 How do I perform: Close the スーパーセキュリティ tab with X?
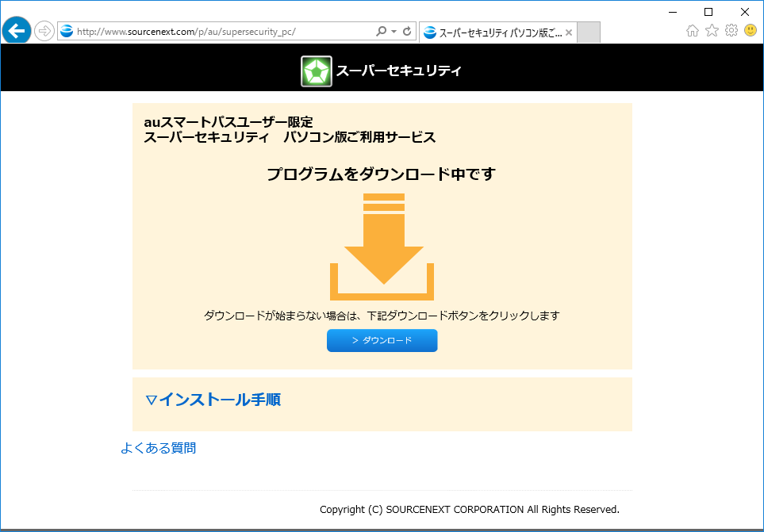pyautogui.click(x=569, y=33)
